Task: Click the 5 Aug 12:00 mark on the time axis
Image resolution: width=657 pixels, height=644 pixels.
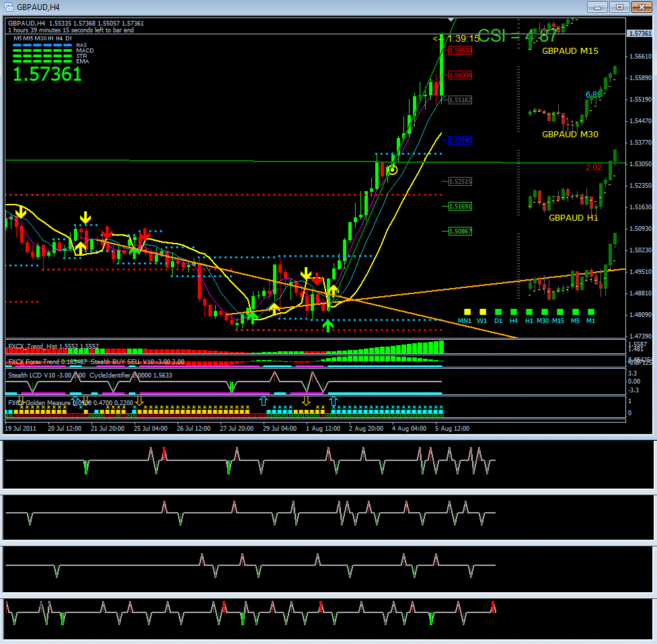Action: (452, 429)
